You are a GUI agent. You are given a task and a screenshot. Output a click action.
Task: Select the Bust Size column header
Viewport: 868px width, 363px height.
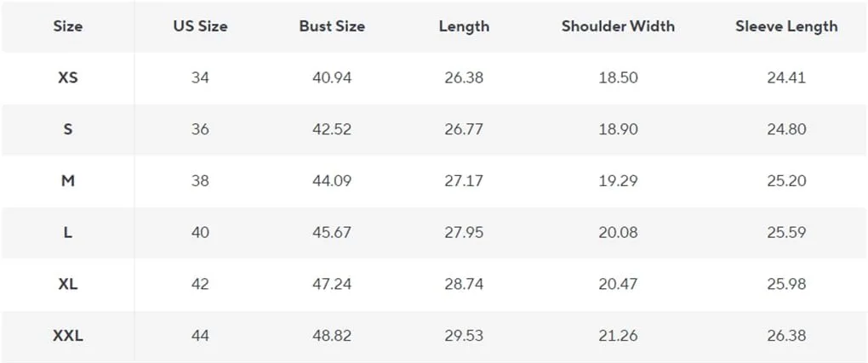[x=332, y=26]
